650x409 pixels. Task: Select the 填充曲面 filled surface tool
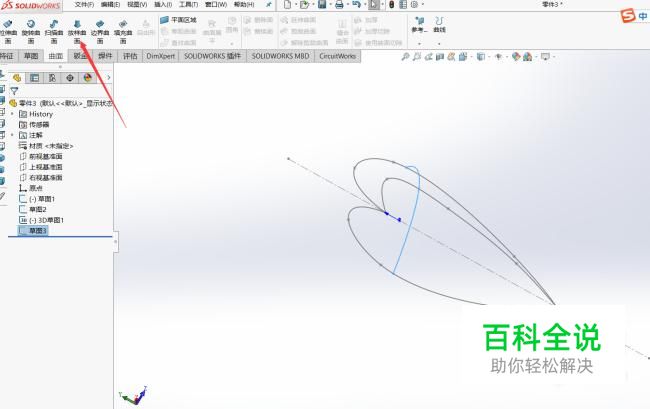[123, 31]
